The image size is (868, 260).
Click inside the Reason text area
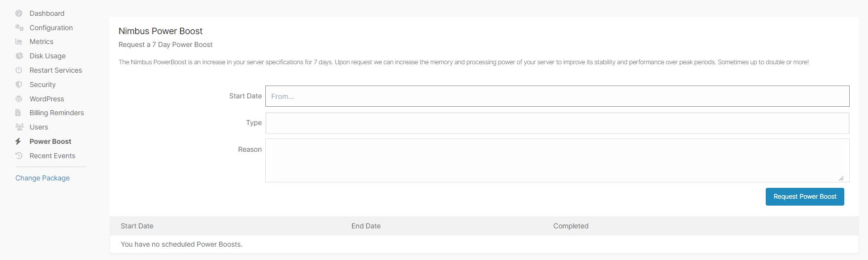click(x=557, y=160)
